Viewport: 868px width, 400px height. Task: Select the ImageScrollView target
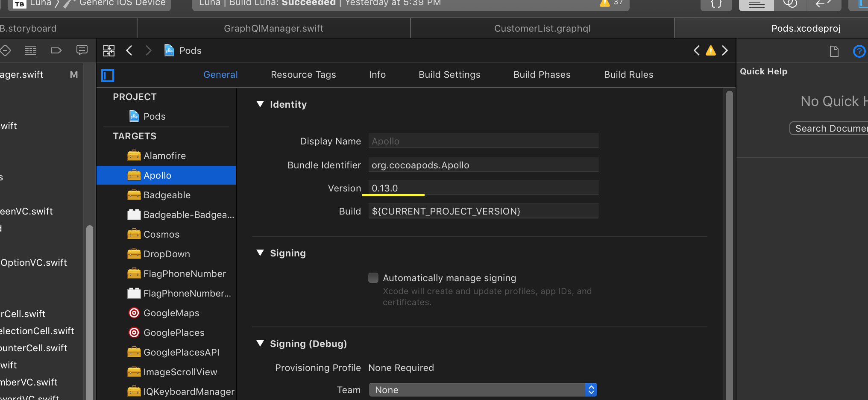click(166, 372)
